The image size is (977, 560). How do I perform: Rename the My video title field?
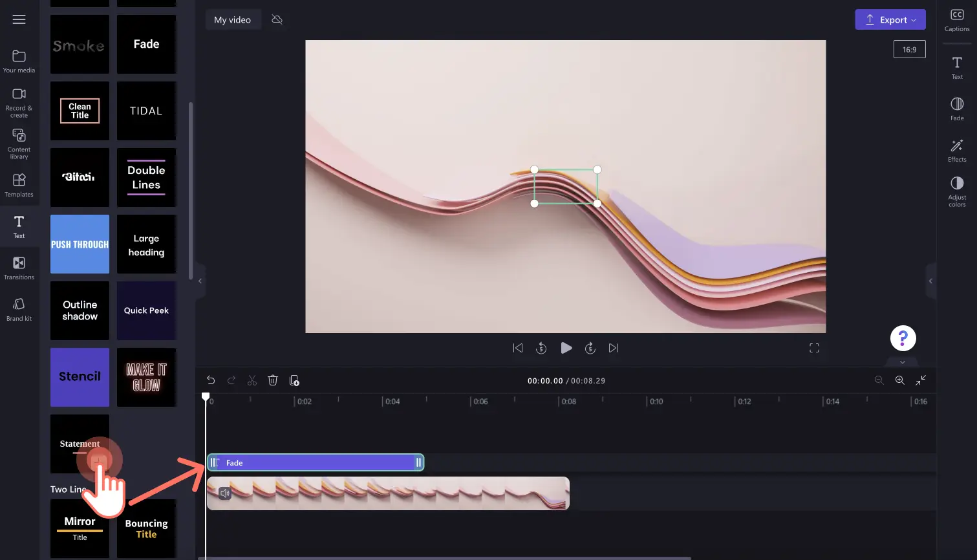click(x=233, y=19)
